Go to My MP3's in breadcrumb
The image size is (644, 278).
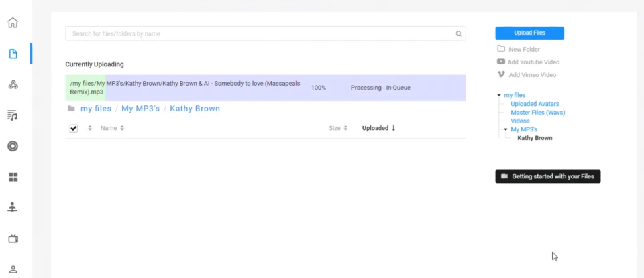140,109
